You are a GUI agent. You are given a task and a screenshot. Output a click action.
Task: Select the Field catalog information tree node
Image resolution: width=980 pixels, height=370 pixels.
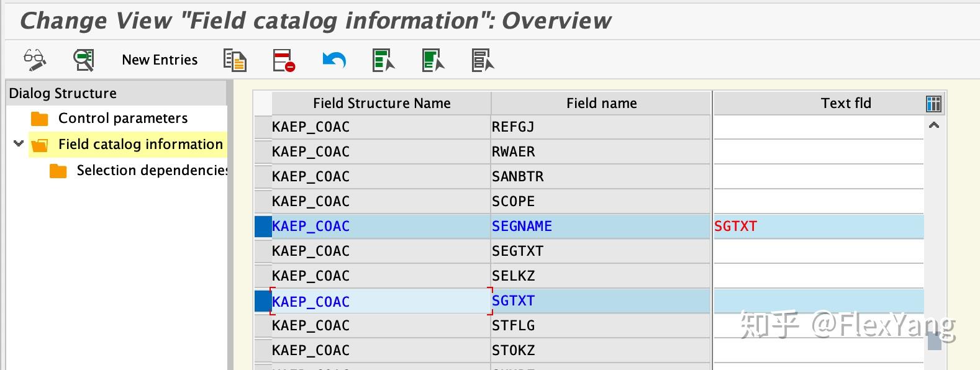[140, 144]
